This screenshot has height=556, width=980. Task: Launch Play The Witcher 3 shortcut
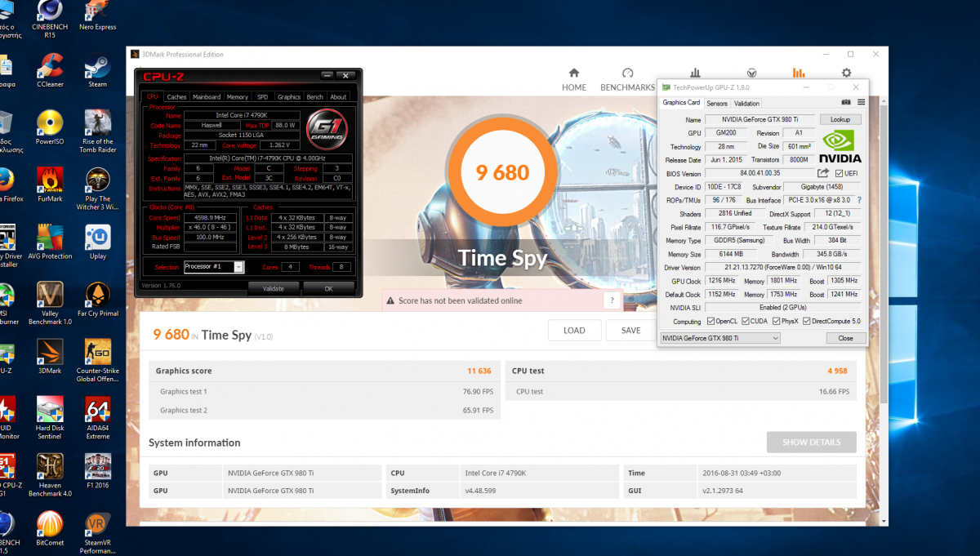98,189
